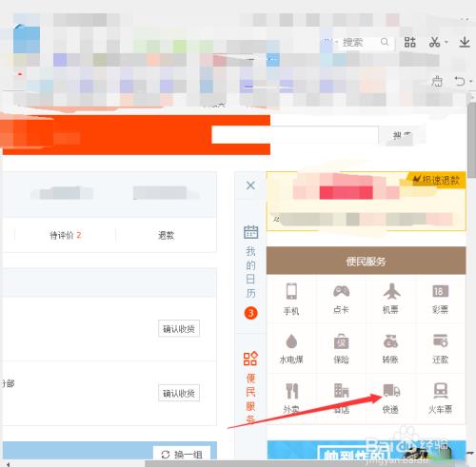This screenshot has width=476, height=467.
Task: Focus the site search input field
Action: [295, 134]
